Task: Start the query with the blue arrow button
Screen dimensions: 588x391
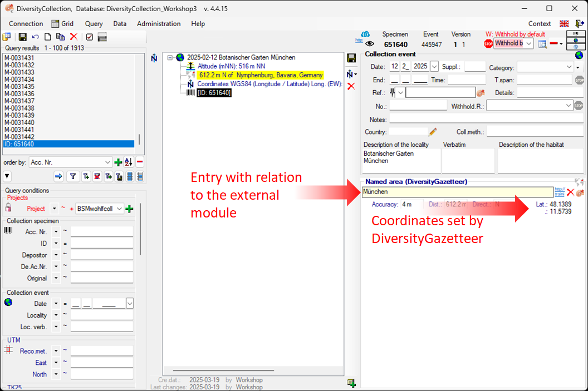Action: pos(58,176)
